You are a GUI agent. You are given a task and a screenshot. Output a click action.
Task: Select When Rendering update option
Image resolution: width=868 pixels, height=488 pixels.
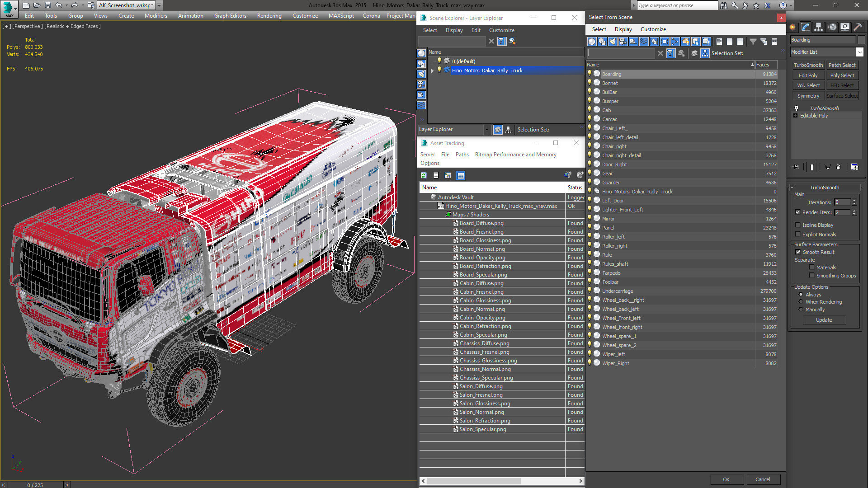point(801,302)
